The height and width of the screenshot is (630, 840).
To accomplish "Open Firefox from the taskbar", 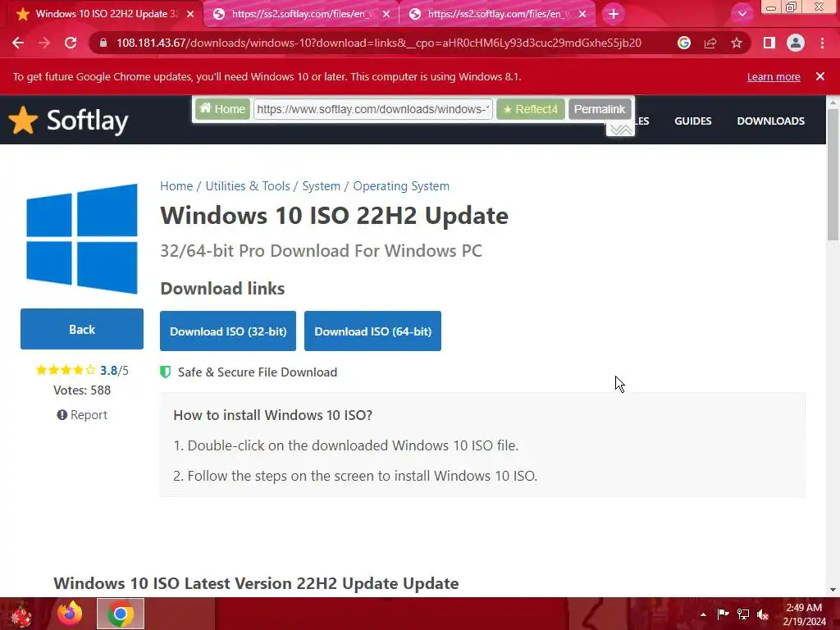I will (x=71, y=614).
